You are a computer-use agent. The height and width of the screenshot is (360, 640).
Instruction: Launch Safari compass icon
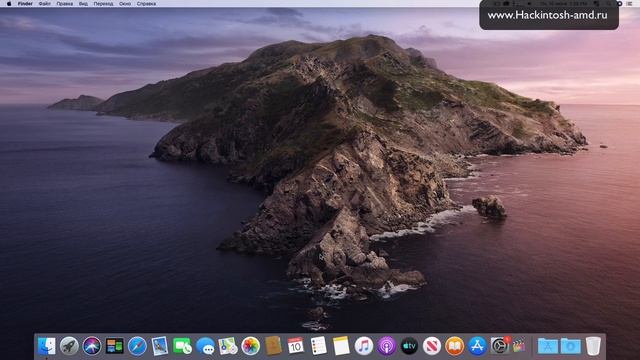pyautogui.click(x=137, y=346)
